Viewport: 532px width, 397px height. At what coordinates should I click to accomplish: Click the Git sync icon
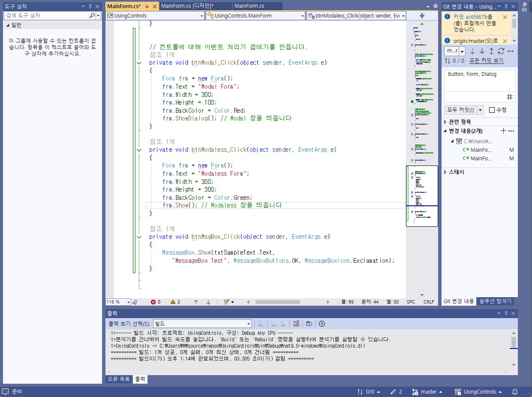coord(501,51)
